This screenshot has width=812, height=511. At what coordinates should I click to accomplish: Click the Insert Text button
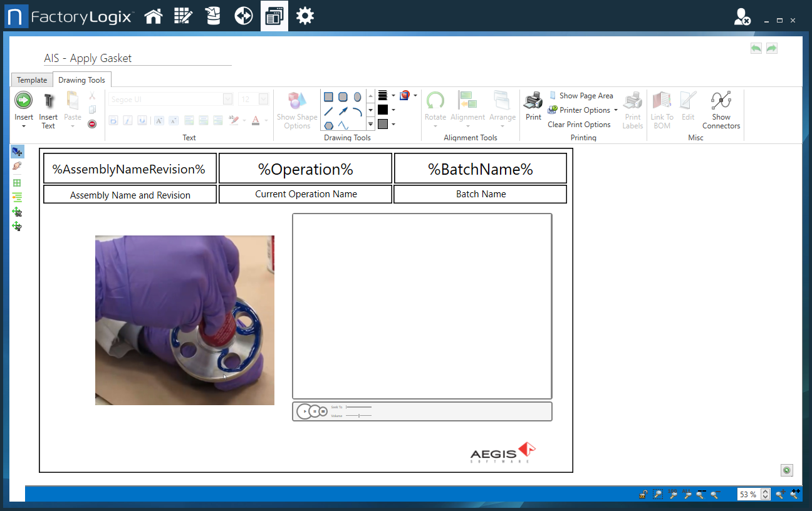point(48,108)
